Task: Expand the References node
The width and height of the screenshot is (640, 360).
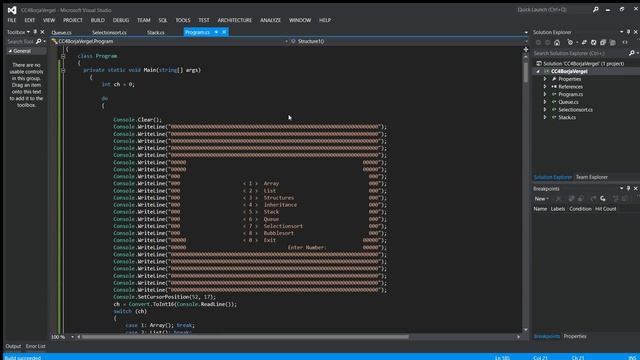Action: [x=545, y=87]
